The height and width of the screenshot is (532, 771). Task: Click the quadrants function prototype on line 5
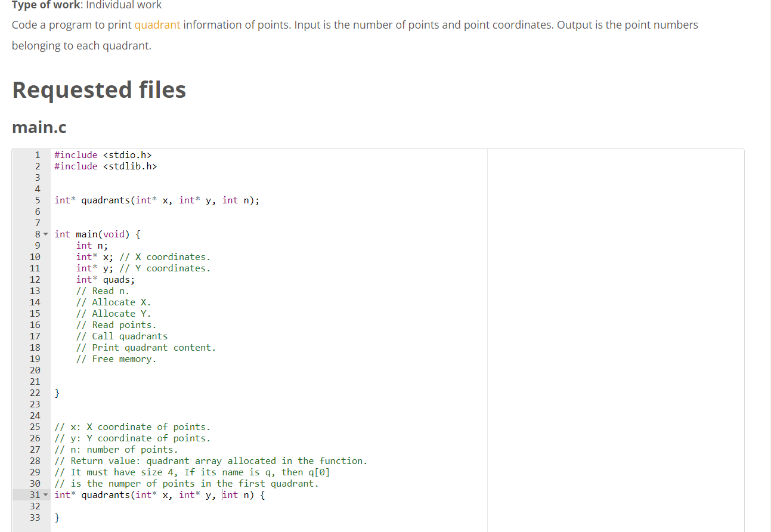click(x=156, y=200)
